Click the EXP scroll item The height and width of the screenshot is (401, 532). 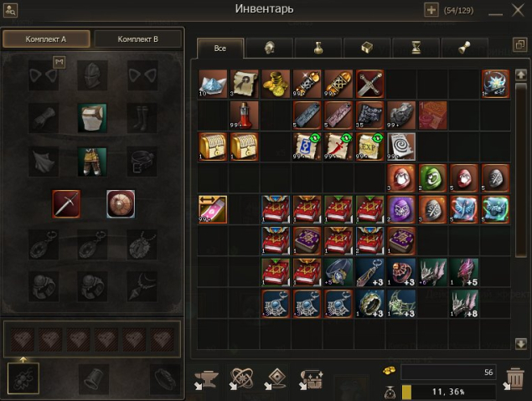(369, 147)
